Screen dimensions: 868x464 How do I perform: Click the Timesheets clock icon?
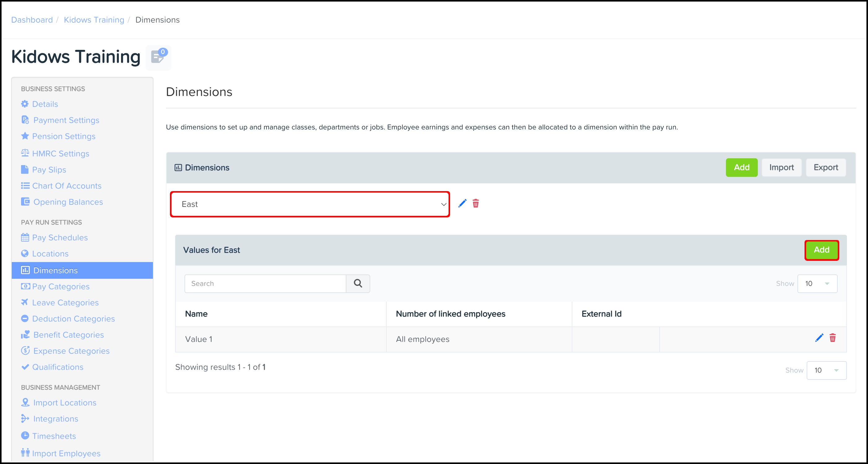(25, 435)
